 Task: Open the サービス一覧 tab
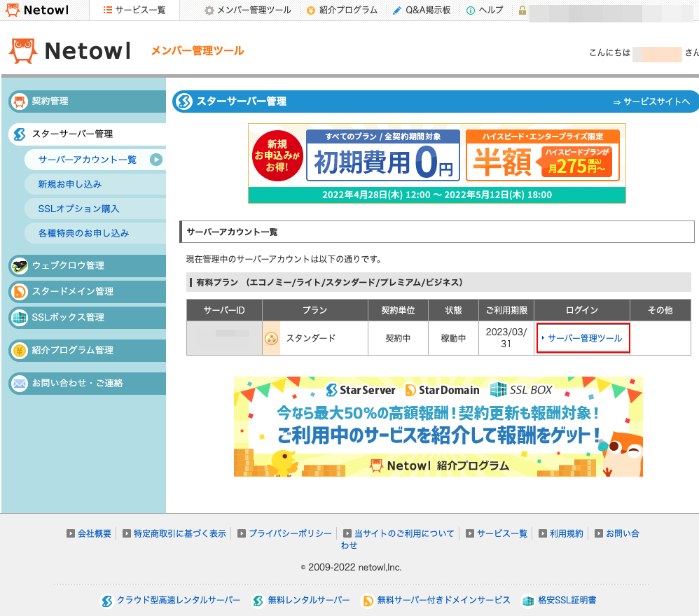[134, 10]
